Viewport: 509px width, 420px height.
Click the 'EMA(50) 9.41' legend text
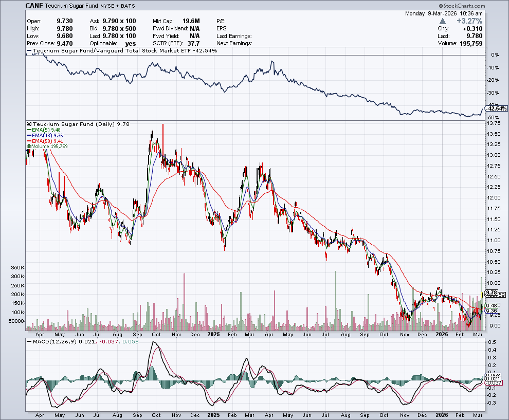(x=47, y=141)
